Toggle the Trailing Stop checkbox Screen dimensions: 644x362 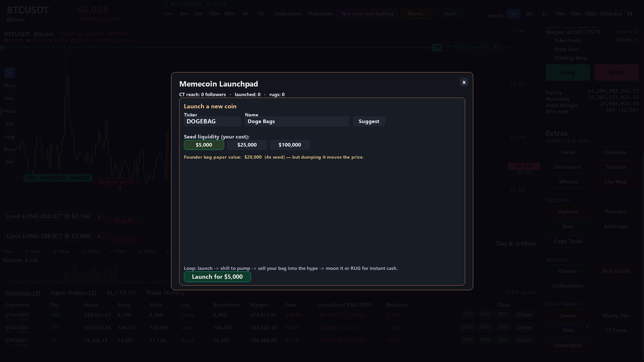coord(549,58)
